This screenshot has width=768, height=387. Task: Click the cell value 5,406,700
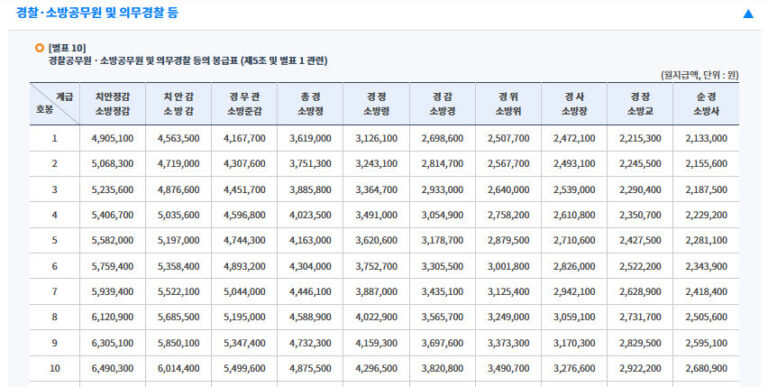pyautogui.click(x=113, y=215)
